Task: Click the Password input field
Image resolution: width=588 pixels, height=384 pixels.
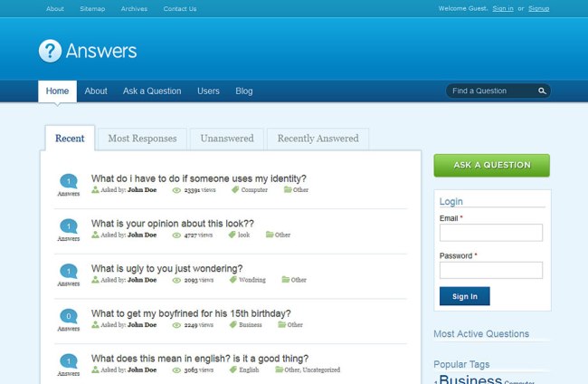Action: [491, 270]
